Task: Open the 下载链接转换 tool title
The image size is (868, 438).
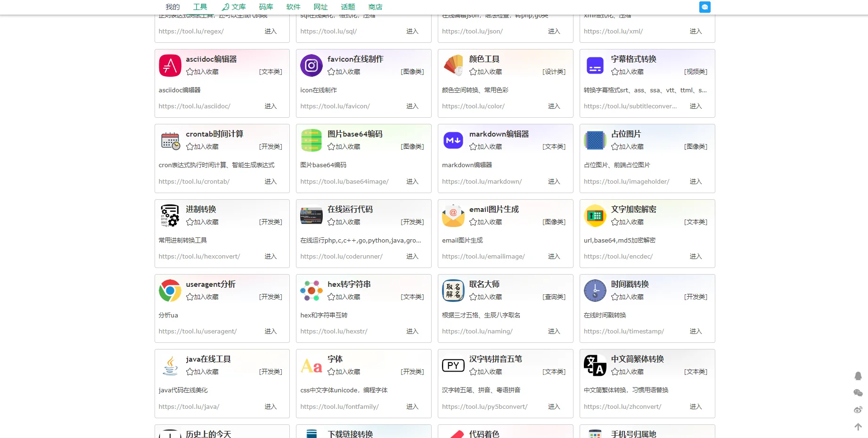Action: tap(351, 434)
